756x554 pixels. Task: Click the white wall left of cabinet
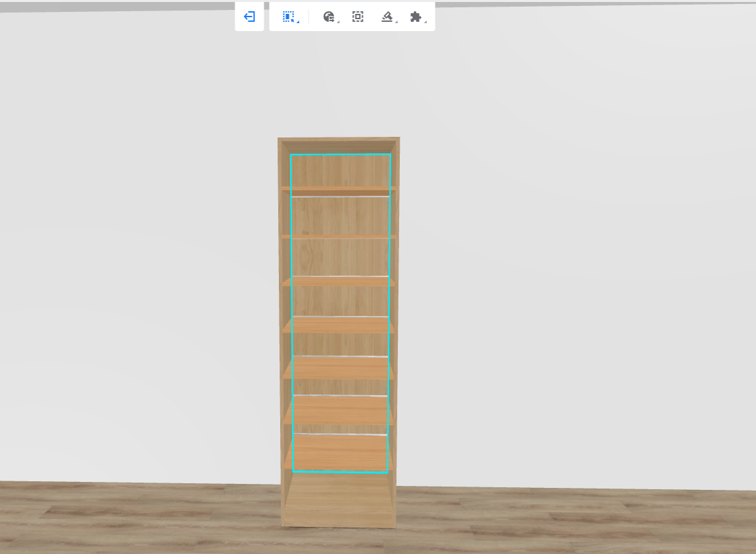click(132, 264)
